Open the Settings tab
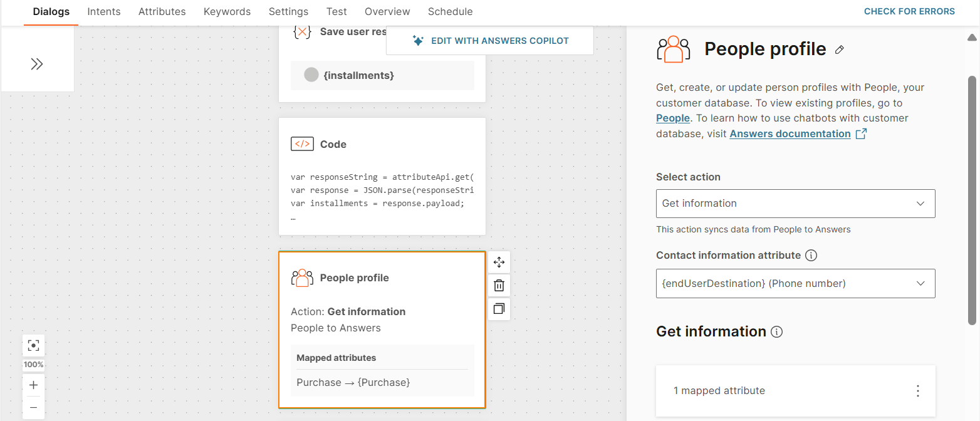 point(288,11)
